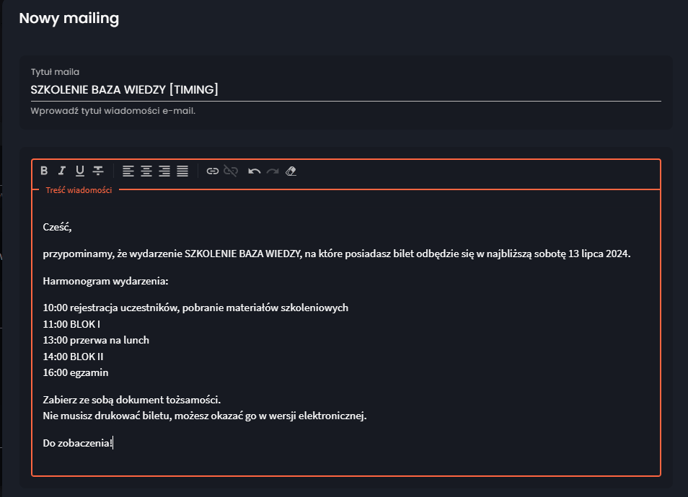Apply italic formatting to text
The width and height of the screenshot is (688, 497).
62,171
